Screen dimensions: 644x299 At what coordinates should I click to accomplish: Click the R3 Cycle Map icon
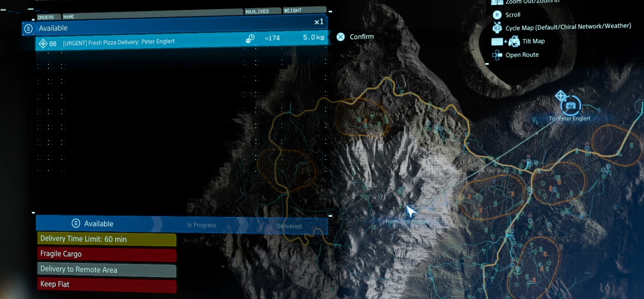tap(497, 27)
